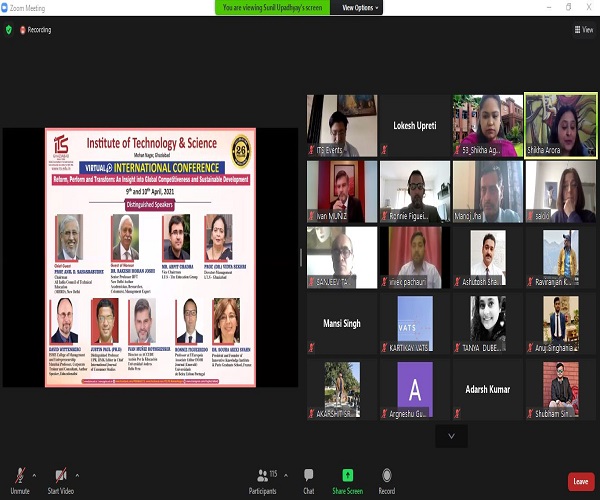Click the red Recording indicator
The height and width of the screenshot is (500, 600).
(x=36, y=30)
